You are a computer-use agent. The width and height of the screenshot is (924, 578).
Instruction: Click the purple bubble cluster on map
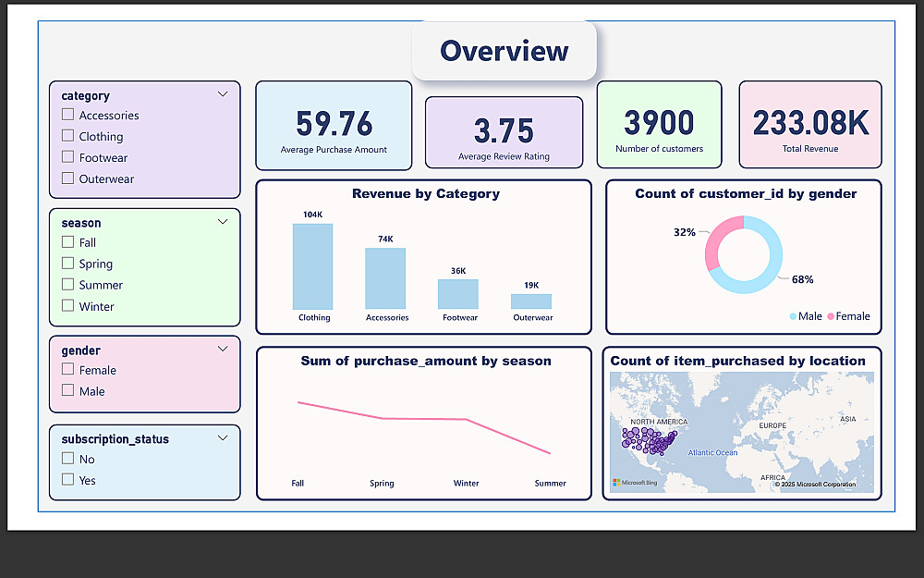(x=649, y=441)
